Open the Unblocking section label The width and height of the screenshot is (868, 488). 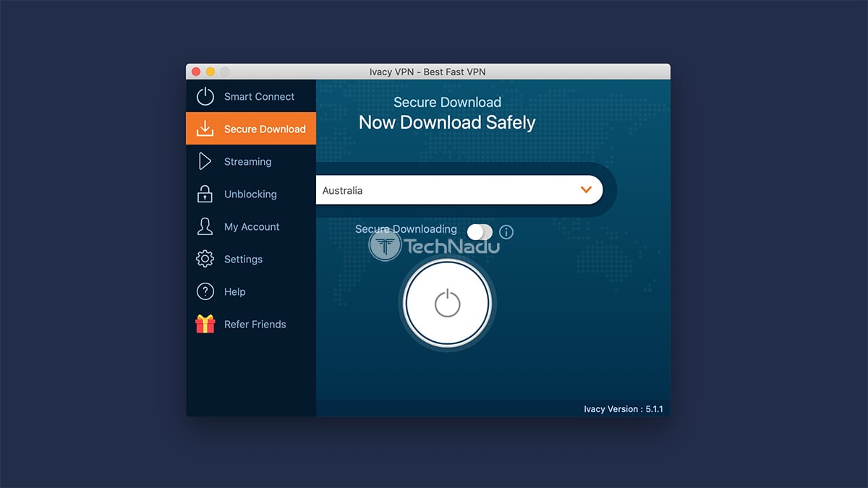[x=250, y=194]
